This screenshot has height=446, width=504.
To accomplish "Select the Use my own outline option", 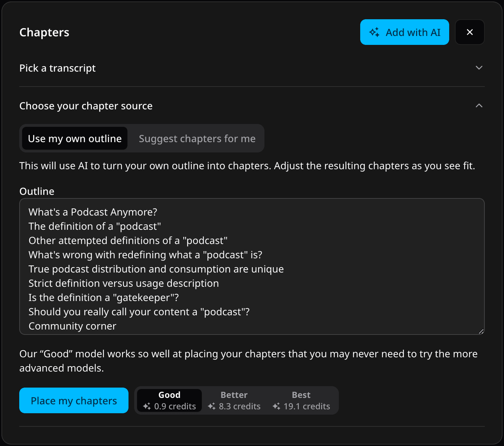I will (75, 139).
